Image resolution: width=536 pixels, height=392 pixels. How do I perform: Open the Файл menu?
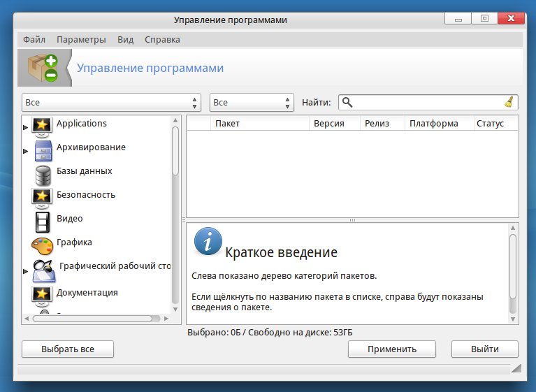pyautogui.click(x=34, y=40)
